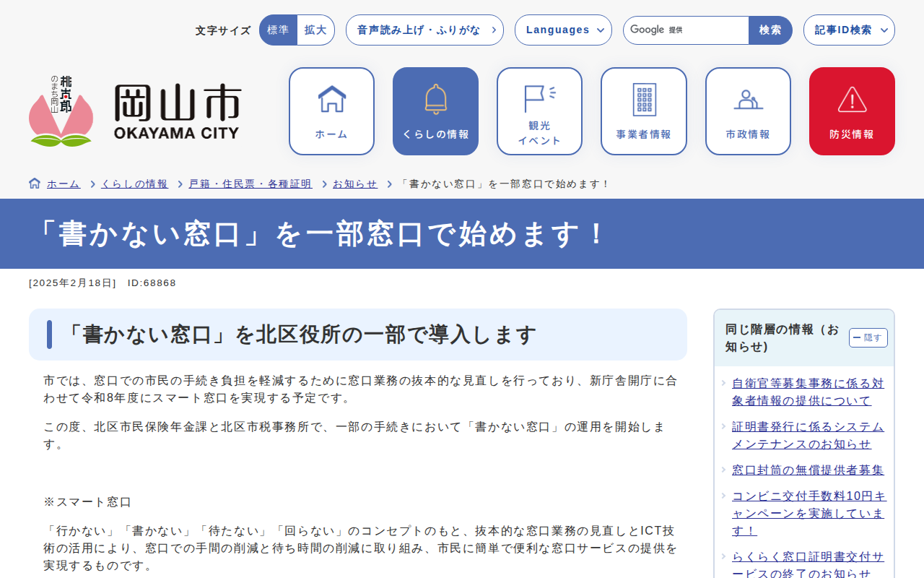Image resolution: width=924 pixels, height=578 pixels.
Task: Click the date text [2025年2月18日]
Action: [x=72, y=283]
